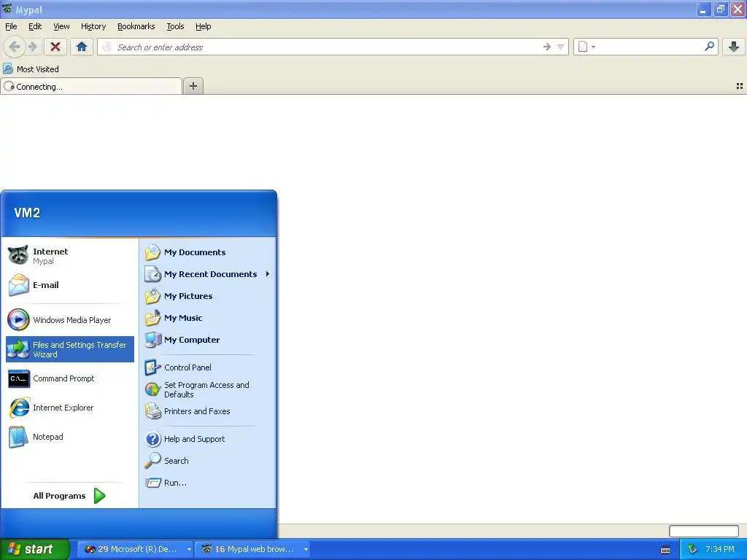Open My Music folder
This screenshot has height=560, width=747.
coord(208,318)
